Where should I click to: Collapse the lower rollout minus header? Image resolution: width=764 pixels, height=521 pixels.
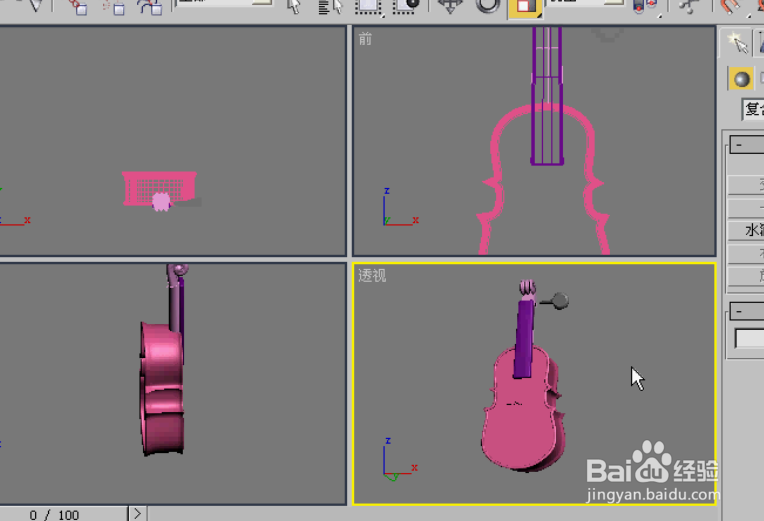(746, 310)
